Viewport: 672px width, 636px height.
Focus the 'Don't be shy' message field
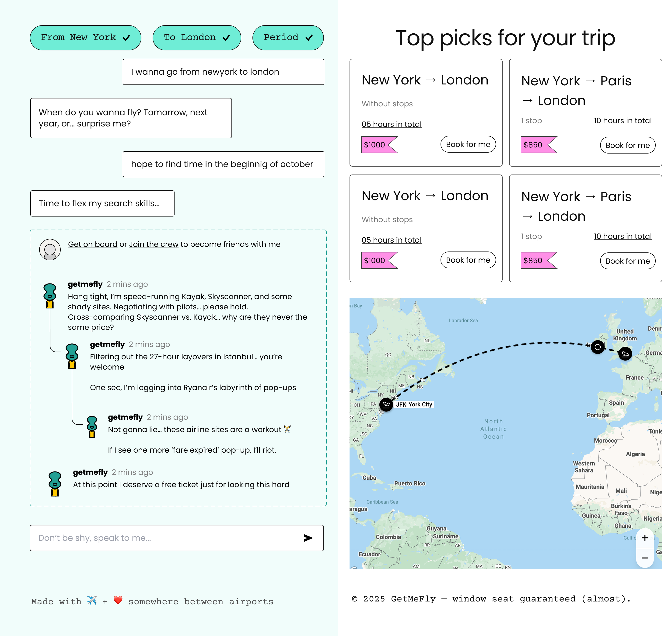coord(166,538)
